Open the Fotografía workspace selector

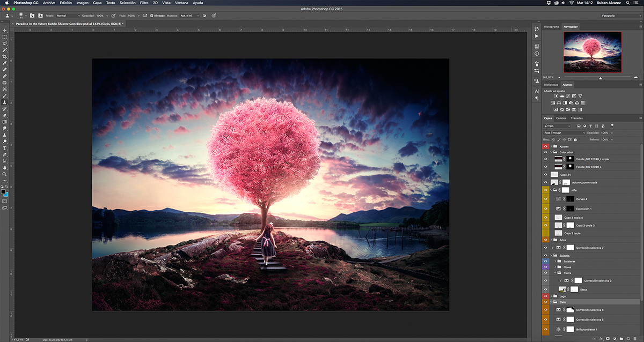[x=620, y=16]
